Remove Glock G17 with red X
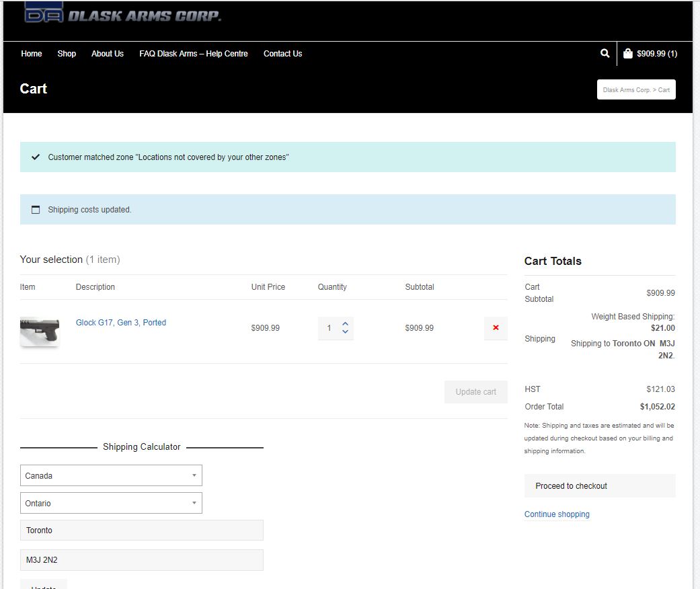The width and height of the screenshot is (700, 589). click(496, 327)
